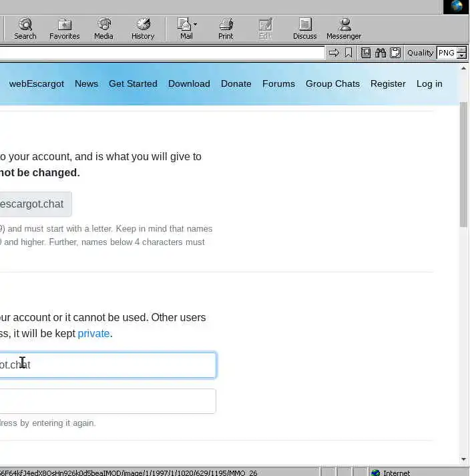Viewport: 470px width, 476px height.
Task: Click the page scrollbar down arrow
Action: tap(463, 459)
